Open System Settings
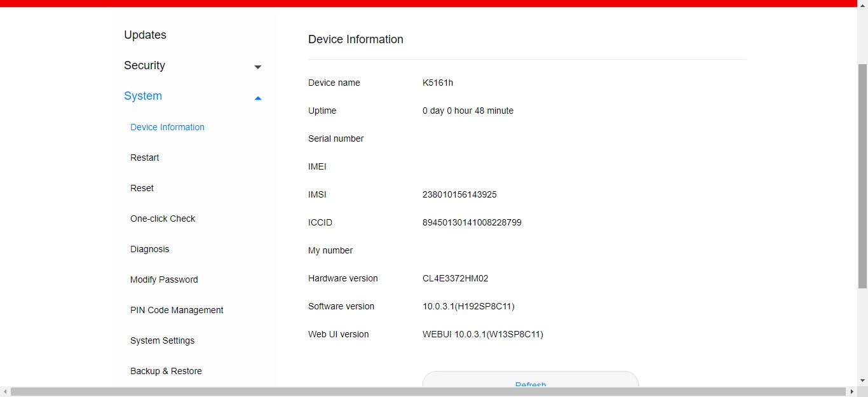The height and width of the screenshot is (397, 868). [162, 340]
